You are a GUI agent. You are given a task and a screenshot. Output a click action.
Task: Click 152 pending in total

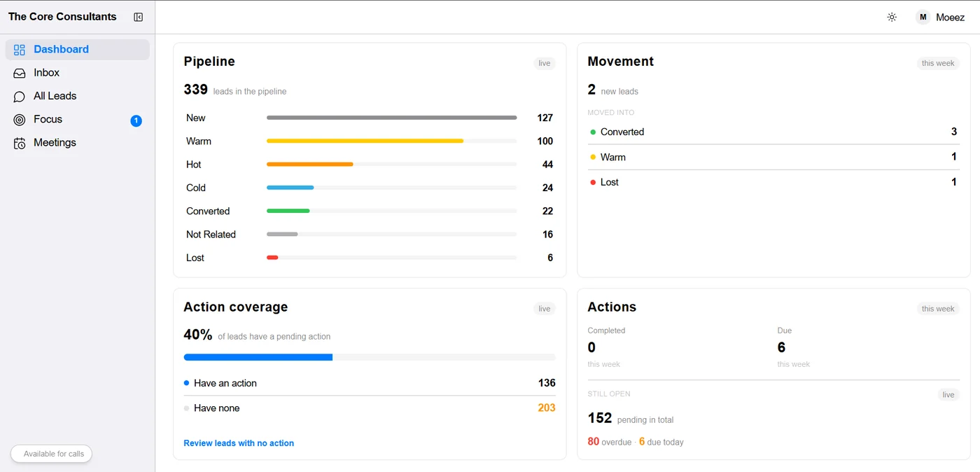pos(631,419)
